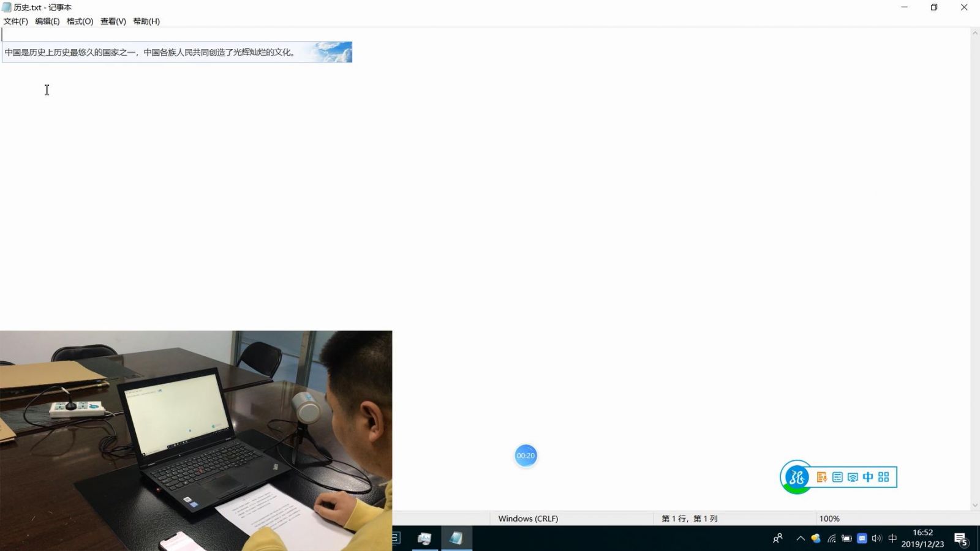Click the orange voice dictation document icon

[x=822, y=477]
